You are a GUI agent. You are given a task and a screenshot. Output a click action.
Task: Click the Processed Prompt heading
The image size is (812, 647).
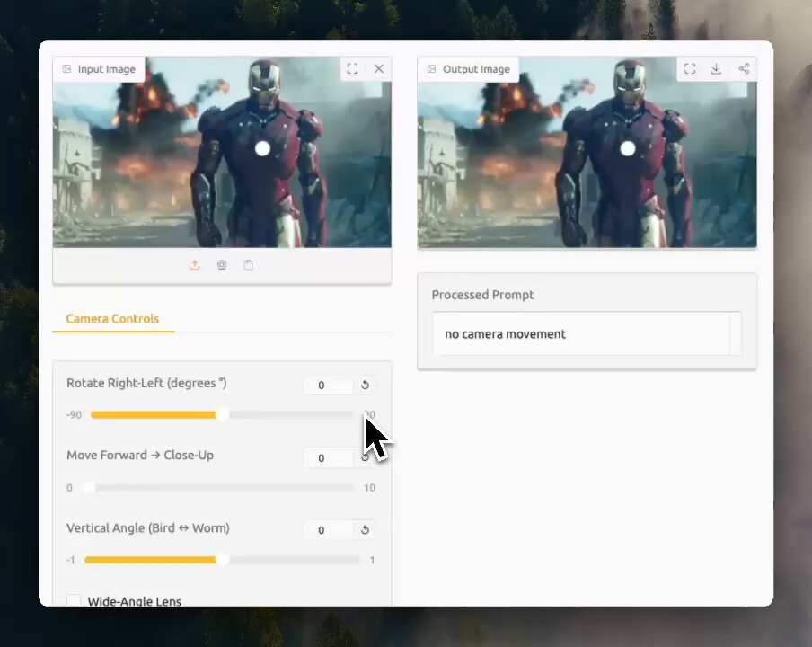[x=482, y=295]
